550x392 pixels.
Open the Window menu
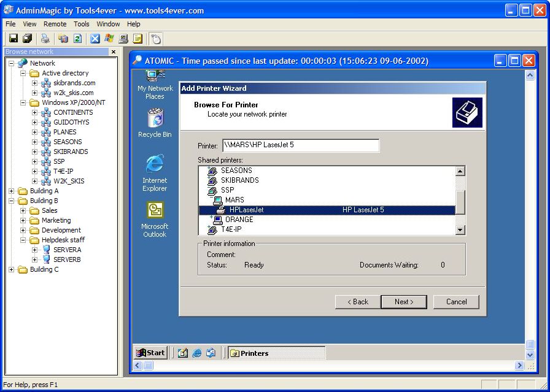108,24
